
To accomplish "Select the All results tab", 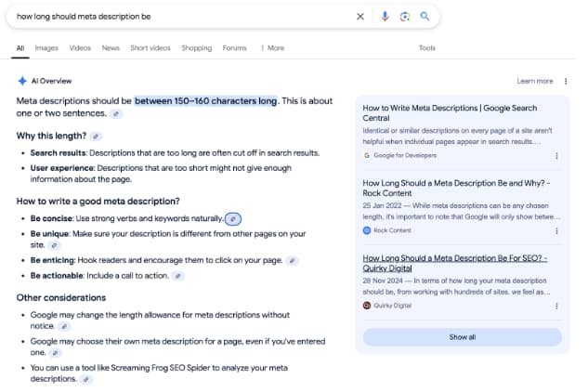I will point(20,48).
